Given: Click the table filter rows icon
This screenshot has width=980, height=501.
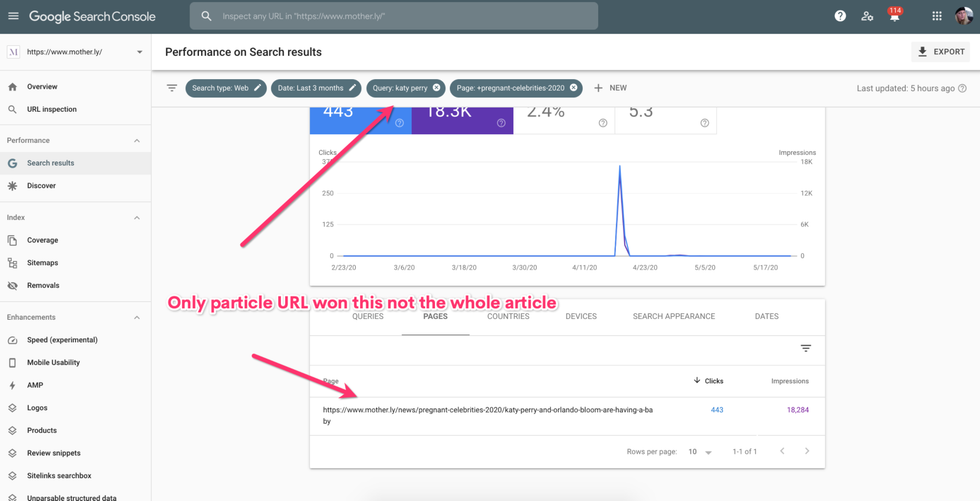Looking at the screenshot, I should click(x=805, y=348).
